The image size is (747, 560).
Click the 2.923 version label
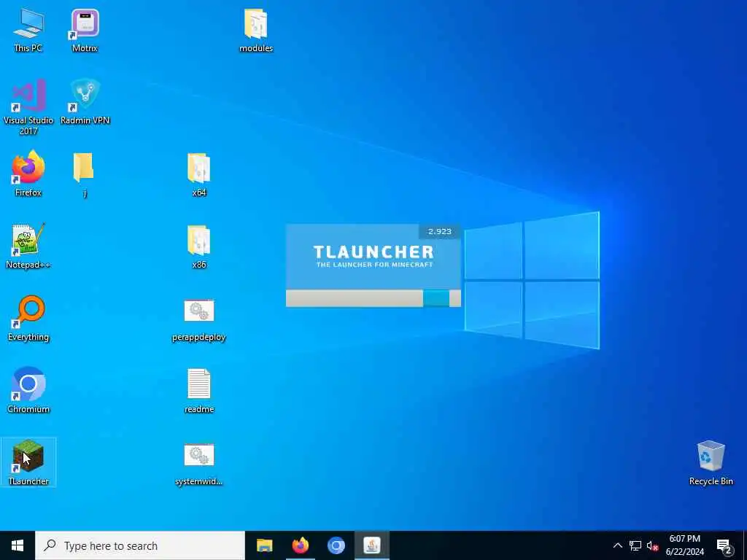[439, 231]
